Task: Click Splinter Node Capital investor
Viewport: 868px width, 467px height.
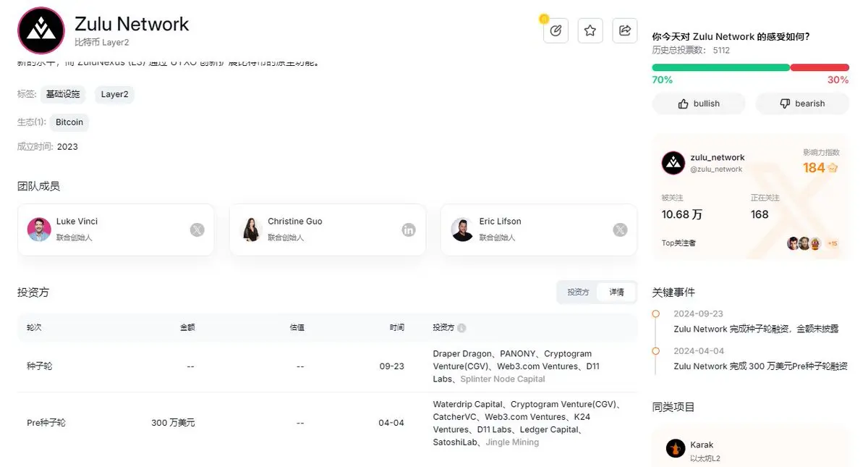Action: [503, 379]
